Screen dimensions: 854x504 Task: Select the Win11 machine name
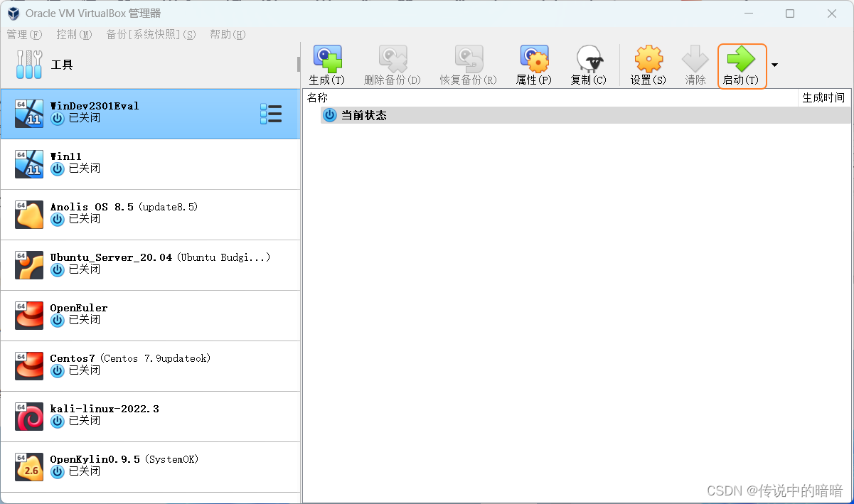(65, 156)
